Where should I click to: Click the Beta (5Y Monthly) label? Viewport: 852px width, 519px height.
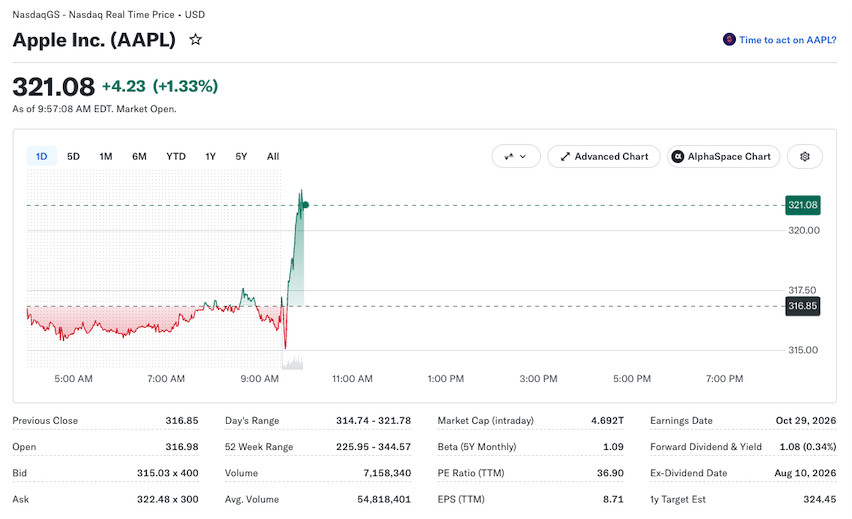click(477, 447)
